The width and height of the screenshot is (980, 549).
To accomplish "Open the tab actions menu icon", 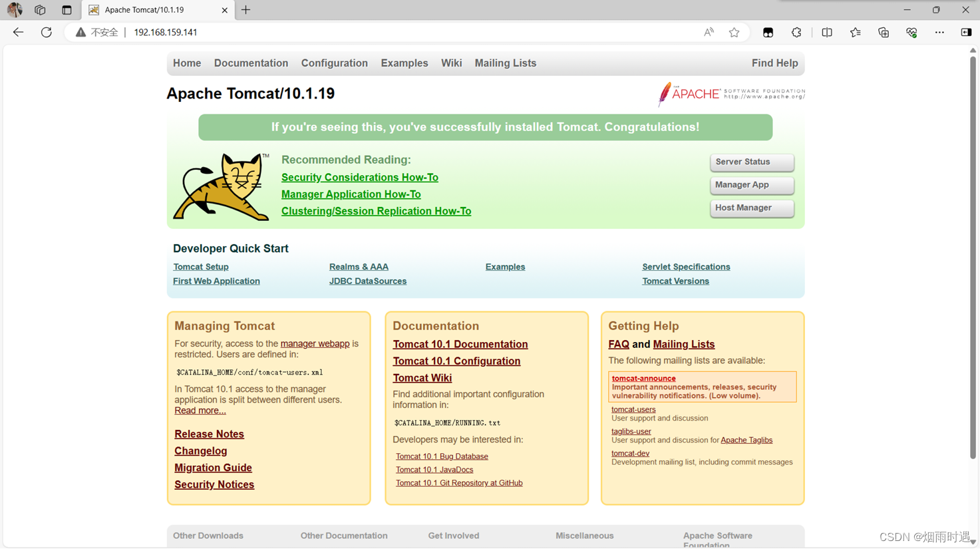I will tap(67, 10).
